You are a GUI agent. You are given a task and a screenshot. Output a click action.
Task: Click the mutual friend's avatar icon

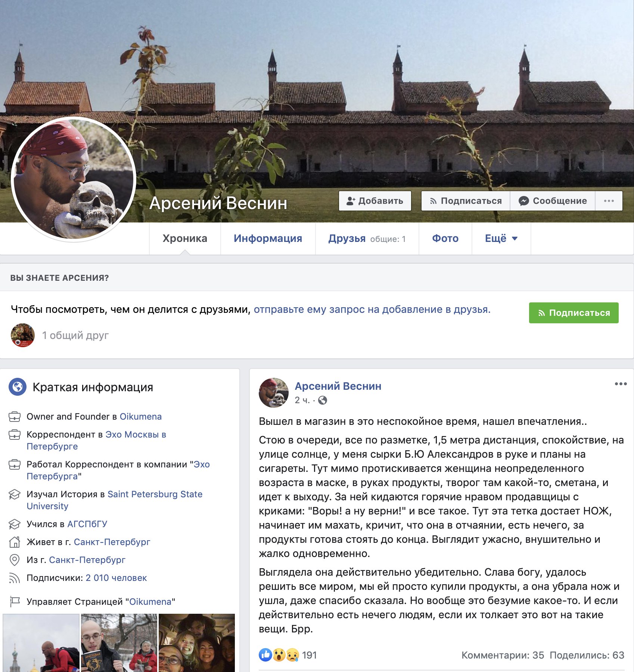23,335
